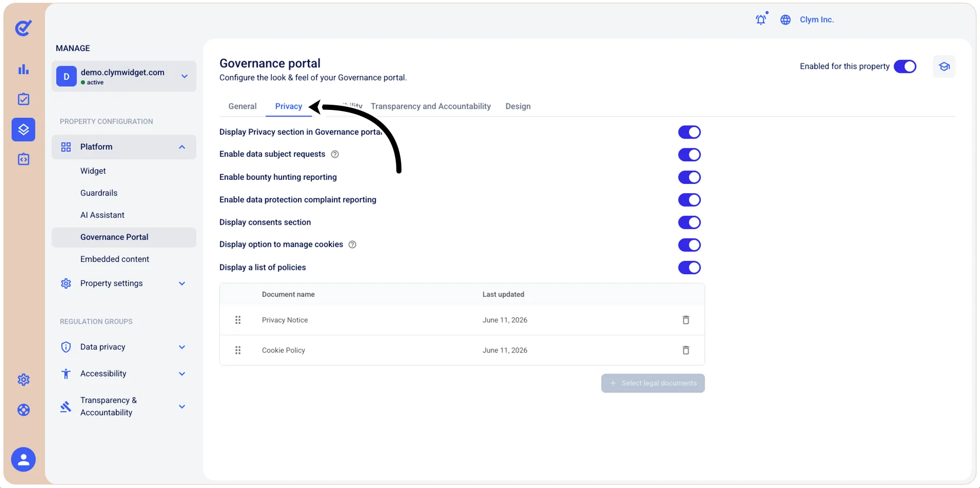Open AI Assistant in the sidebar
Screen dimensions: 980x488
[x=102, y=215]
